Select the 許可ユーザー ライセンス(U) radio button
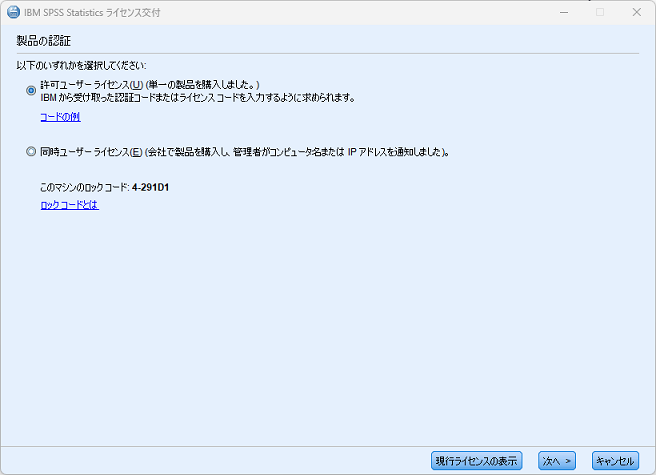The width and height of the screenshot is (656, 475). (31, 90)
